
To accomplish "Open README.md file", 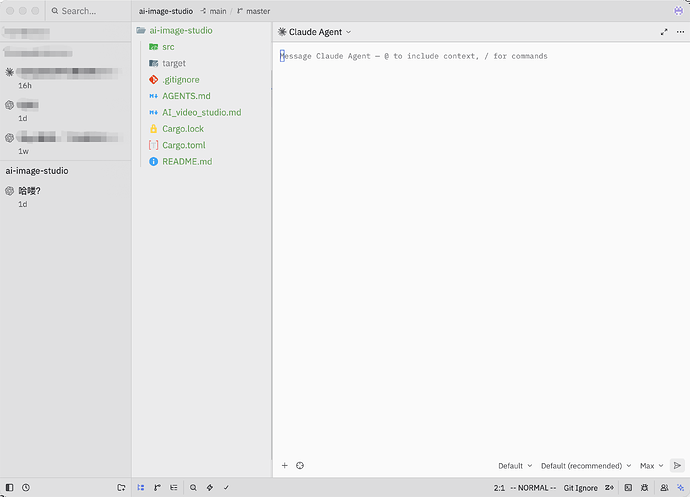I will (187, 162).
